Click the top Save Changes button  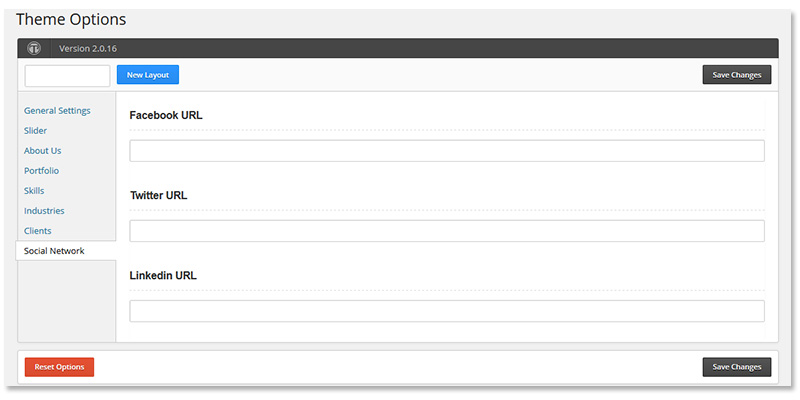tap(737, 75)
